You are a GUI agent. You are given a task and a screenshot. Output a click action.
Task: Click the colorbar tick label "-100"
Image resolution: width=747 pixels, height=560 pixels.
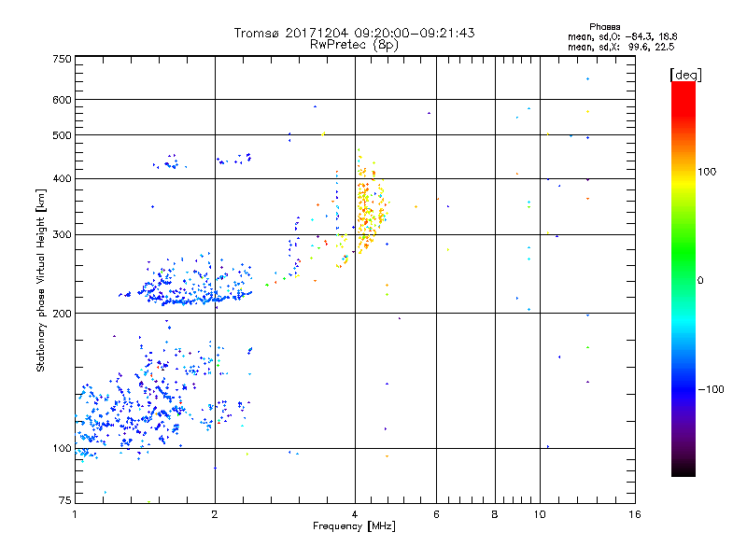712,389
